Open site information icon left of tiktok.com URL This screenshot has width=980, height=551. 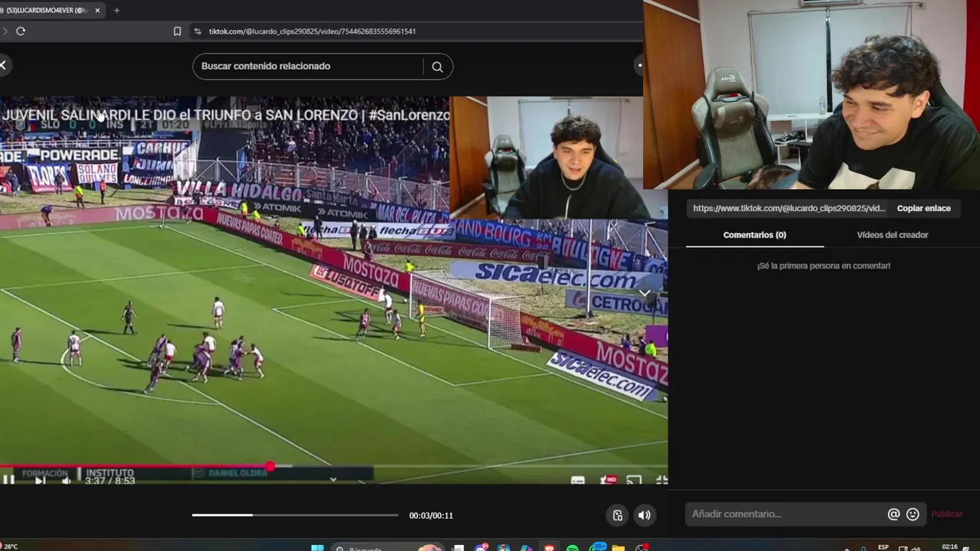198,31
